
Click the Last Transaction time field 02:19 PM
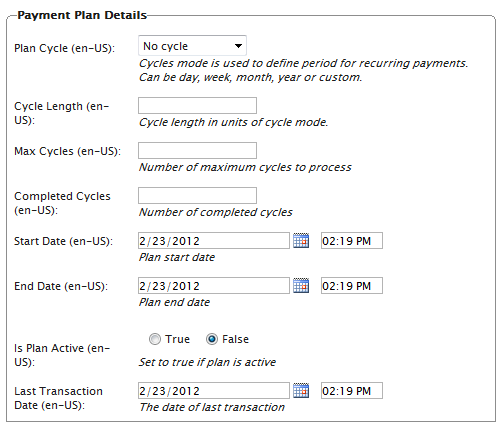[352, 391]
